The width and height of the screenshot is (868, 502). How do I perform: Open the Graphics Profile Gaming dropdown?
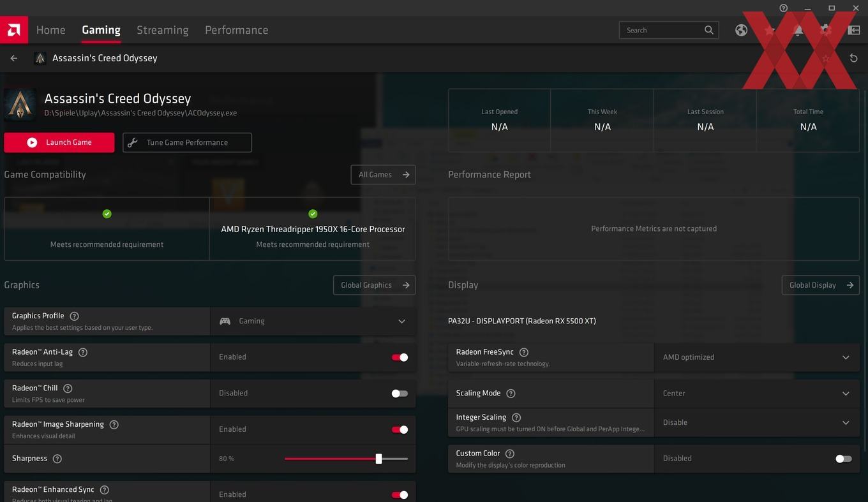[x=313, y=321]
